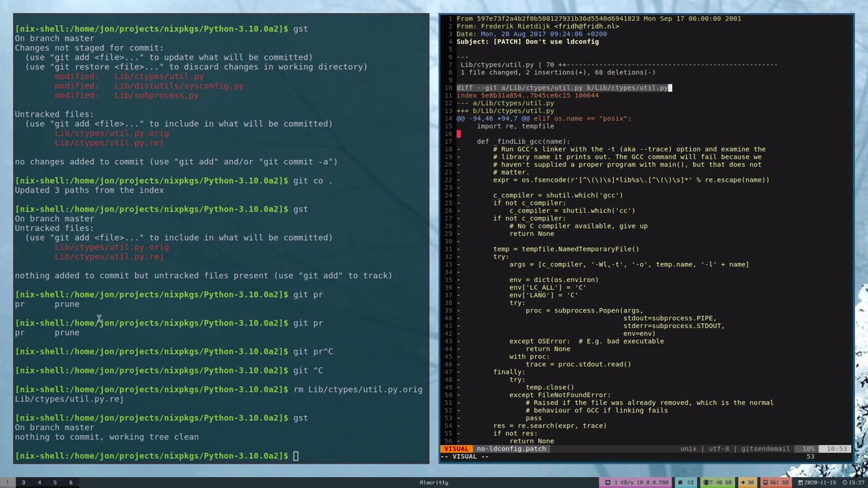Click the 'Subject: [PATCH] Don't use ldconfig' line

pos(528,41)
